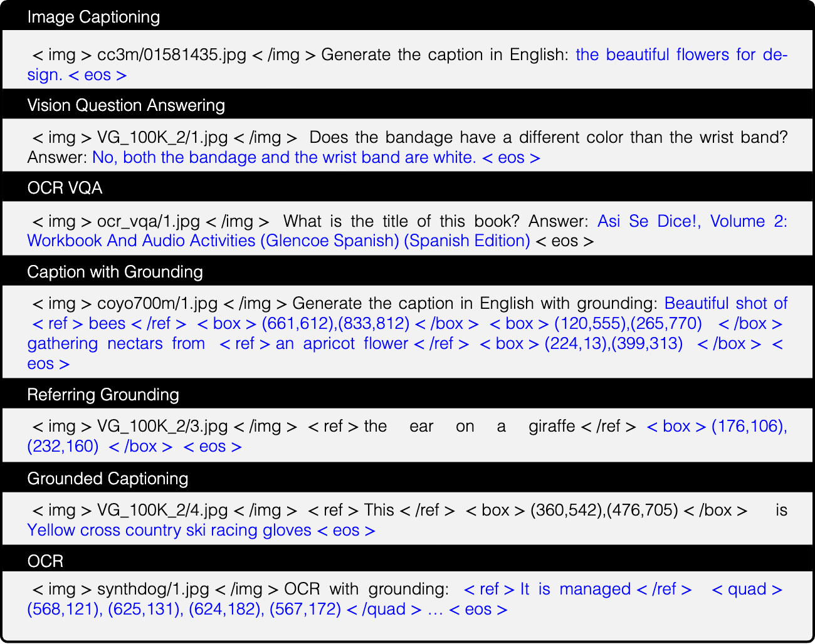
Task: Select the "Referring Grounding" section heading
Action: tap(103, 395)
